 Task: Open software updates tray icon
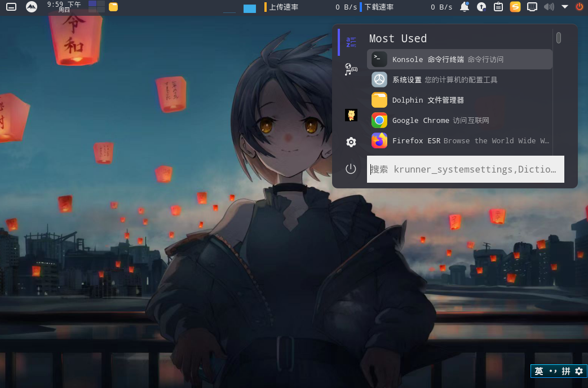[x=481, y=7]
